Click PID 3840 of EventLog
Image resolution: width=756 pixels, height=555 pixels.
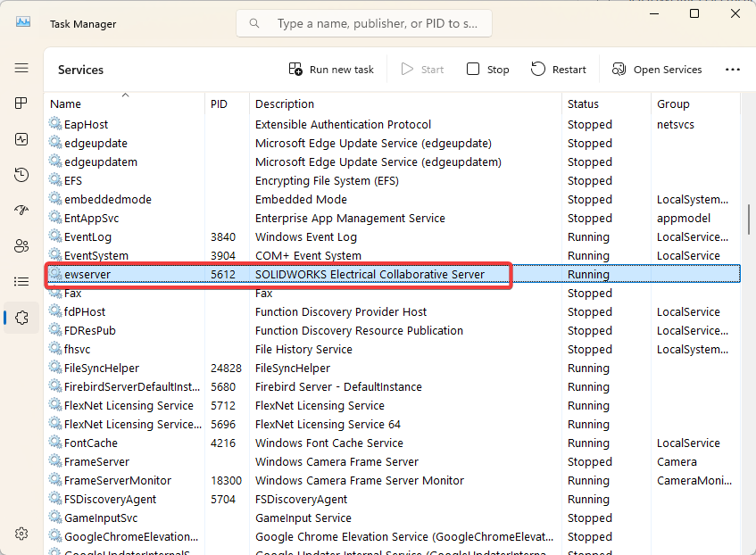click(223, 236)
